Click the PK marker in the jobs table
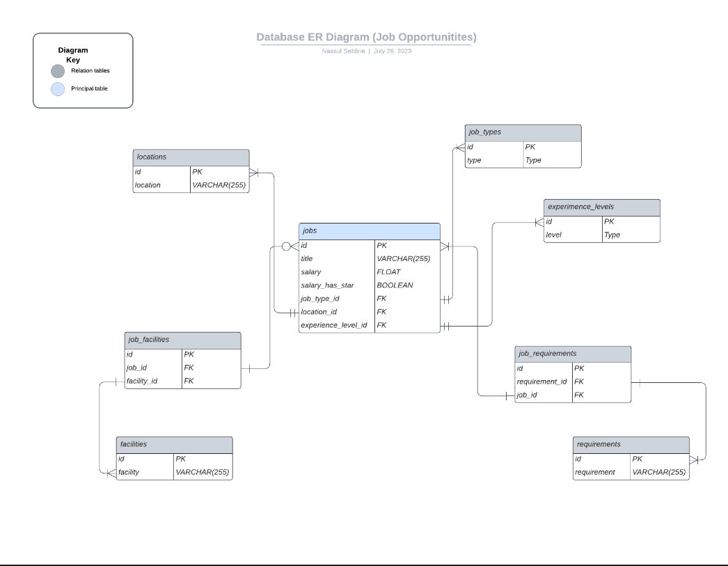728x566 pixels. point(381,245)
